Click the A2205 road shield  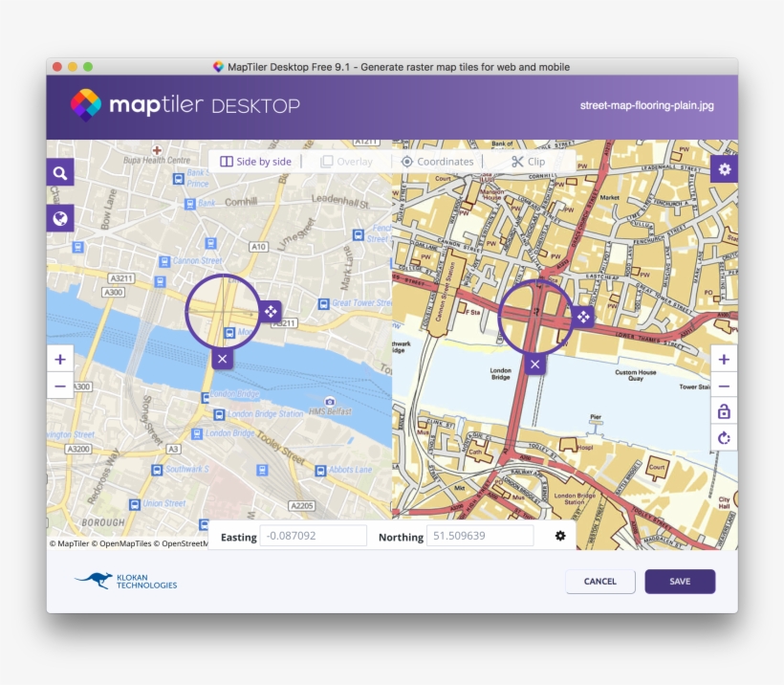point(302,506)
